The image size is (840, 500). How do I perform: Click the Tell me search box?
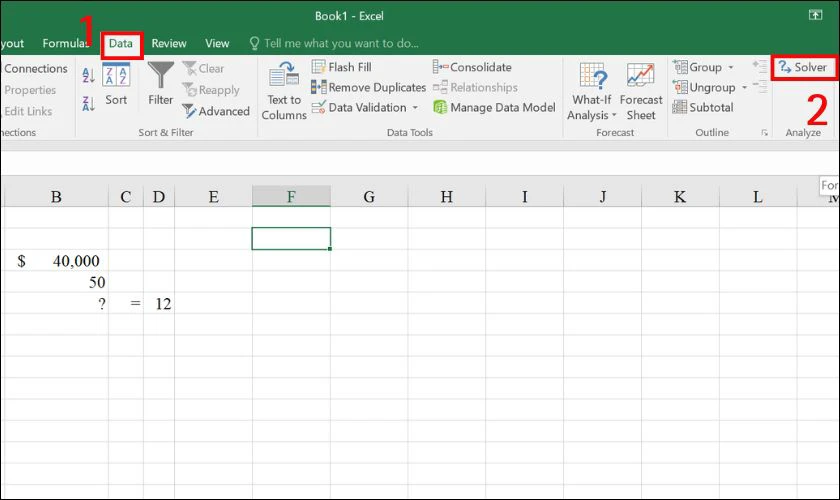(334, 43)
